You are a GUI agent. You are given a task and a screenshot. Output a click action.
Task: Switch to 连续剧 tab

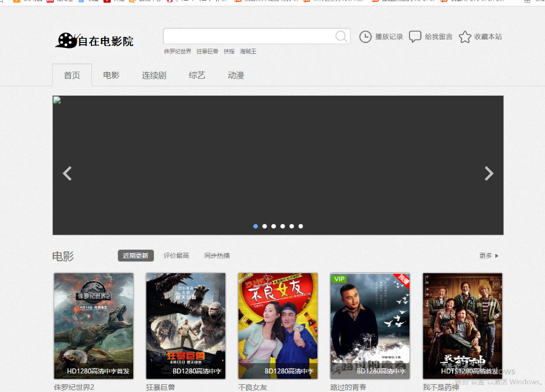pyautogui.click(x=154, y=75)
